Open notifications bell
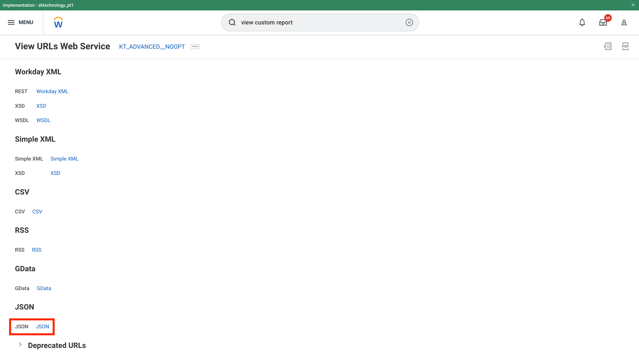 click(582, 23)
